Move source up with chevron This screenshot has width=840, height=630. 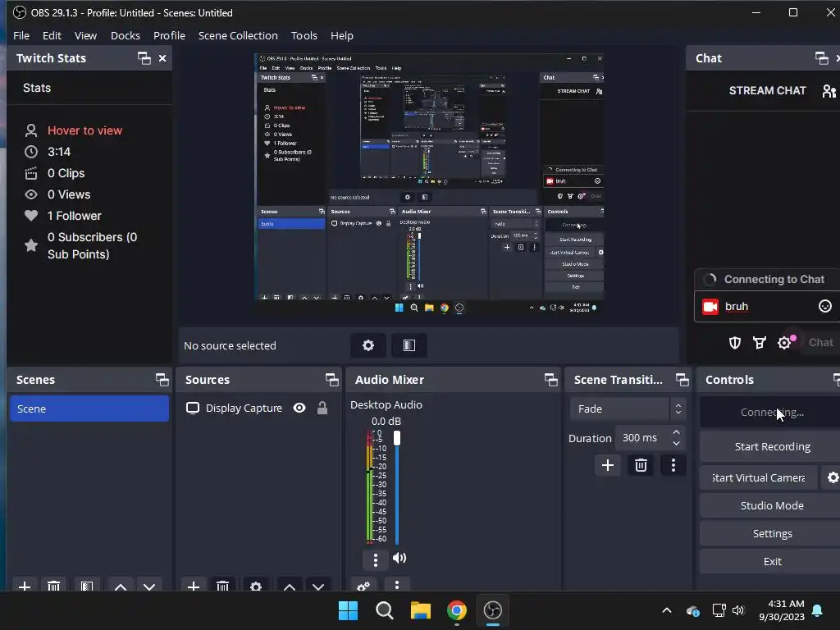pos(290,586)
